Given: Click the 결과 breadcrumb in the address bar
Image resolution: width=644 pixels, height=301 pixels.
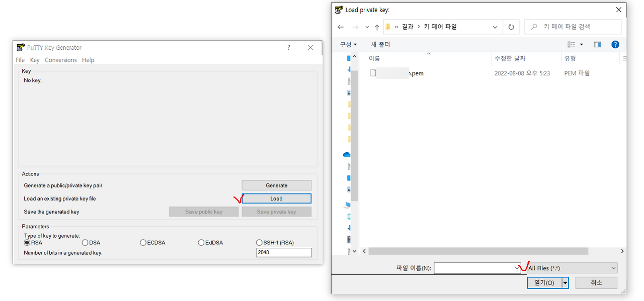Looking at the screenshot, I should tap(408, 27).
